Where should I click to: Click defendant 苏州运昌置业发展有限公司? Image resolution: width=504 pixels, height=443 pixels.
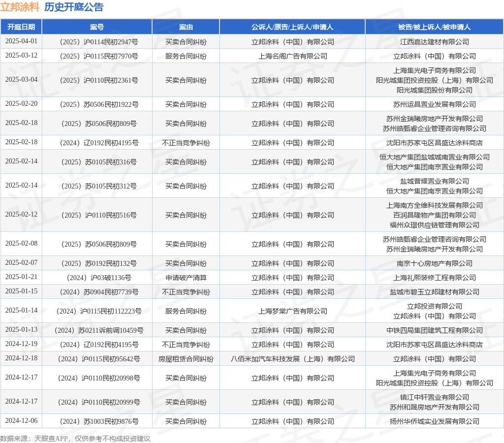tap(434, 104)
